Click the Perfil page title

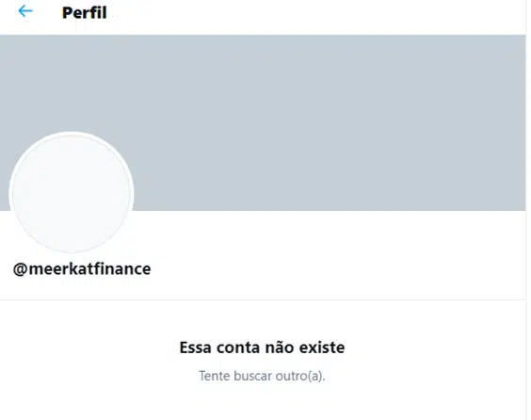coord(85,13)
